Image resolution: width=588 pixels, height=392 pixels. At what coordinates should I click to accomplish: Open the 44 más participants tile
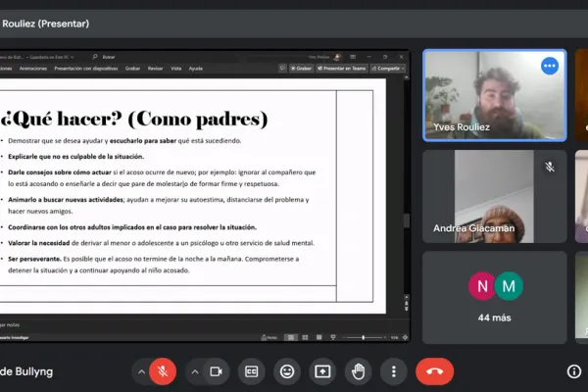[x=494, y=298]
